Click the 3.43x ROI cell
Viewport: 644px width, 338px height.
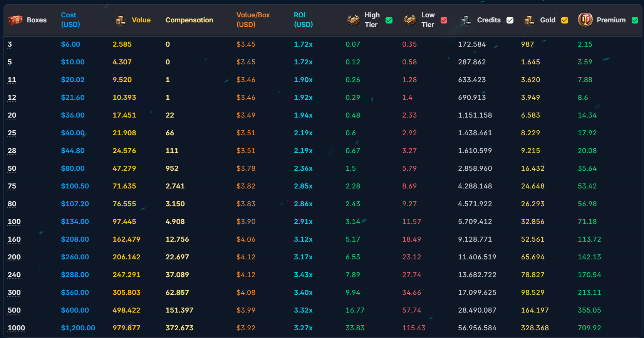[303, 275]
